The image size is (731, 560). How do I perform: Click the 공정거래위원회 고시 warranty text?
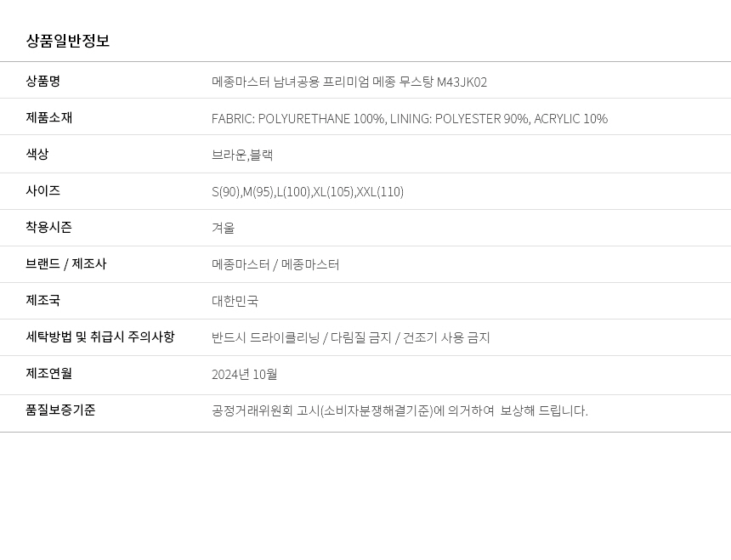pos(399,411)
